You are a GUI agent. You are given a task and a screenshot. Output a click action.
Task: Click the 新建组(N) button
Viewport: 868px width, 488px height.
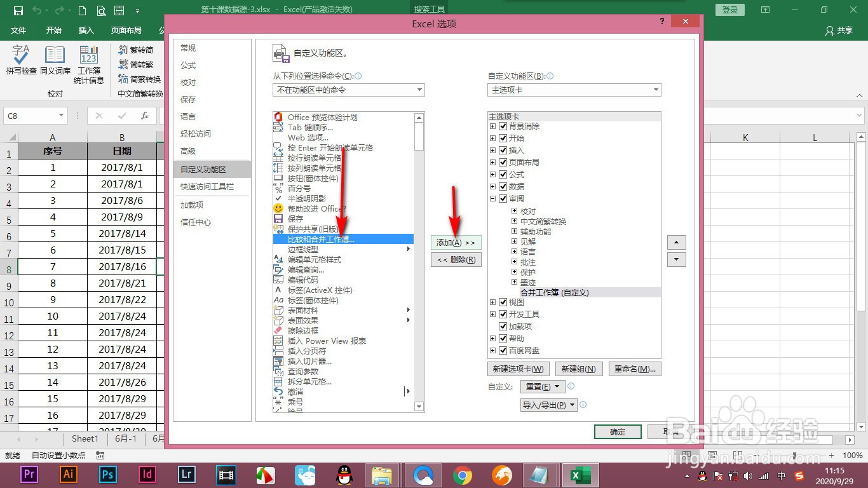(578, 369)
